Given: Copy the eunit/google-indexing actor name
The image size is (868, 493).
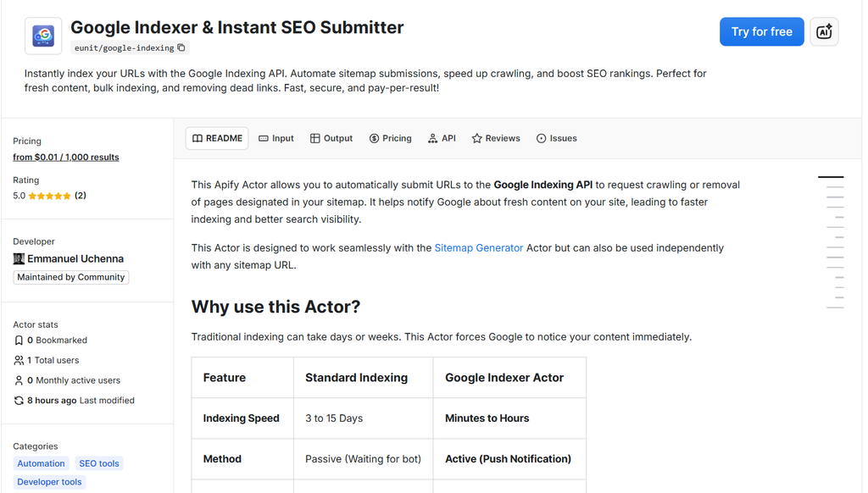Looking at the screenshot, I should coord(181,47).
